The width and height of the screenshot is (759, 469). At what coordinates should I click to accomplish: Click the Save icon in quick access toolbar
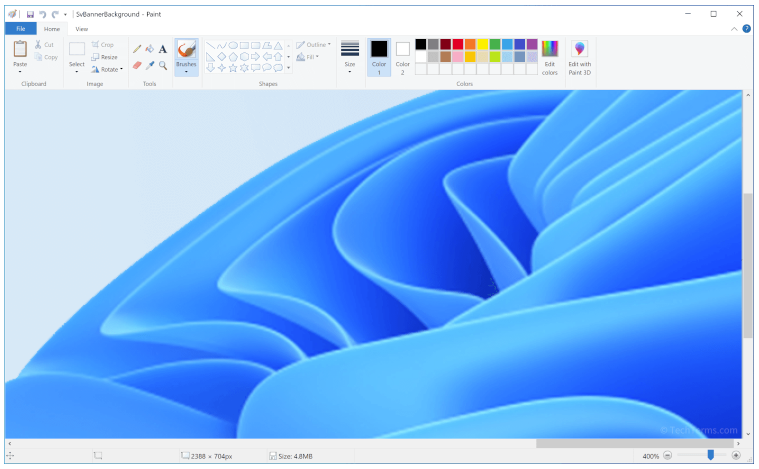point(31,14)
